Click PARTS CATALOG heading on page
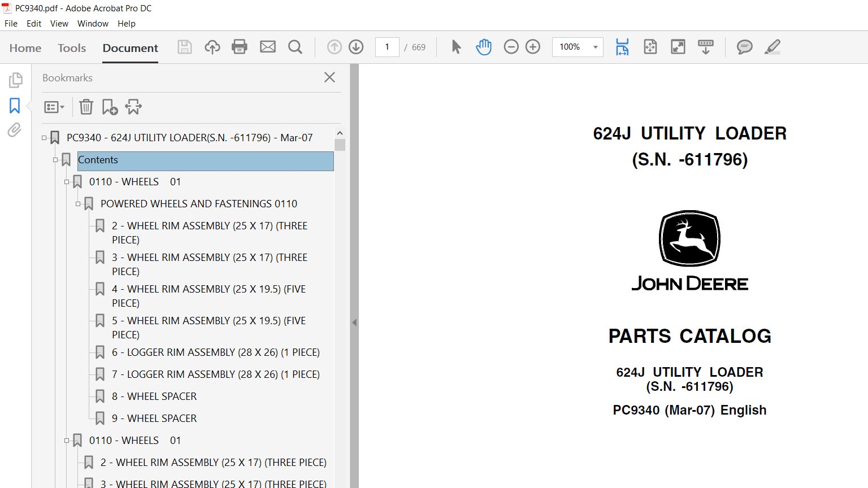 pyautogui.click(x=689, y=336)
